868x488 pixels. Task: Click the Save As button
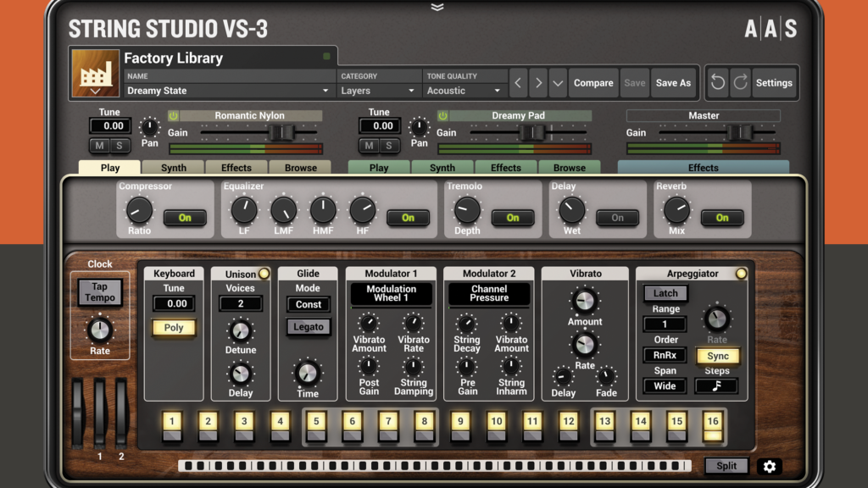point(673,83)
